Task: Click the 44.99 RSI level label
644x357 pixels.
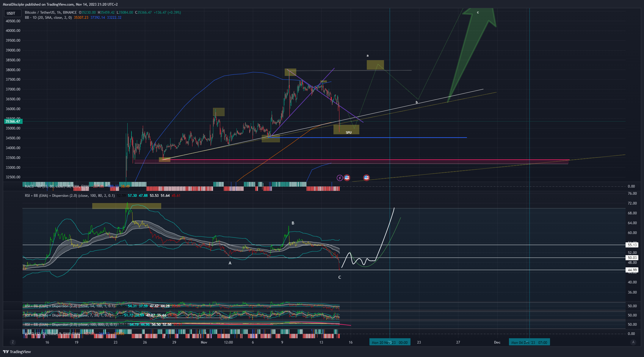Action: point(632,270)
